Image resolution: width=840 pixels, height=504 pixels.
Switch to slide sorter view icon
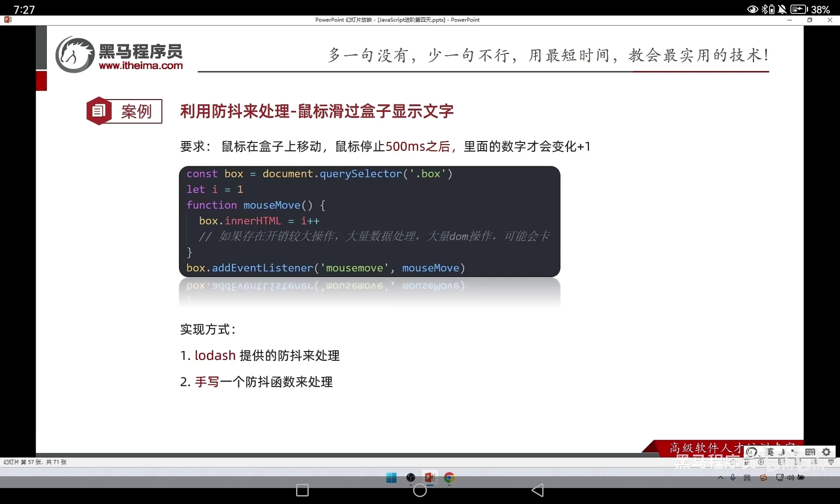(798, 462)
